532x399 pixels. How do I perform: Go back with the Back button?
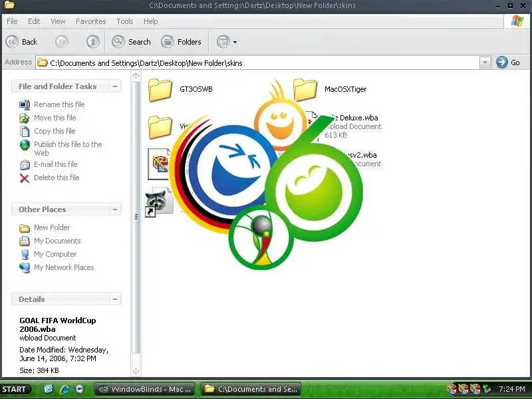[x=21, y=42]
